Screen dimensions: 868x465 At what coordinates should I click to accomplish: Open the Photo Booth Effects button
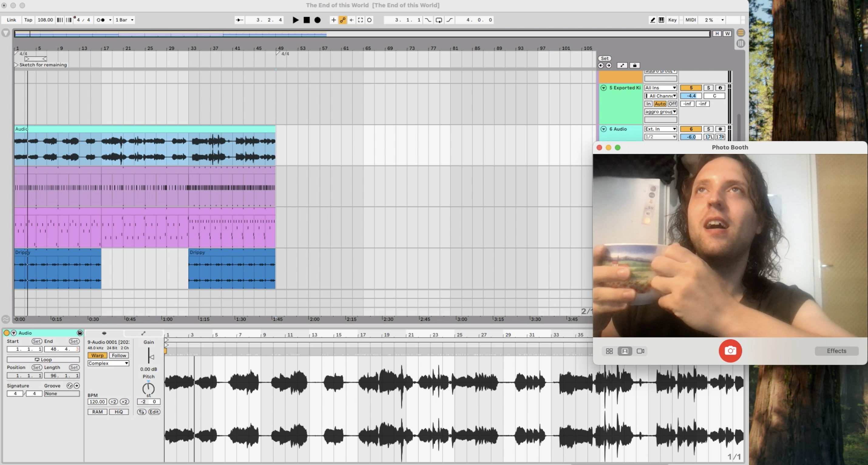[836, 351]
